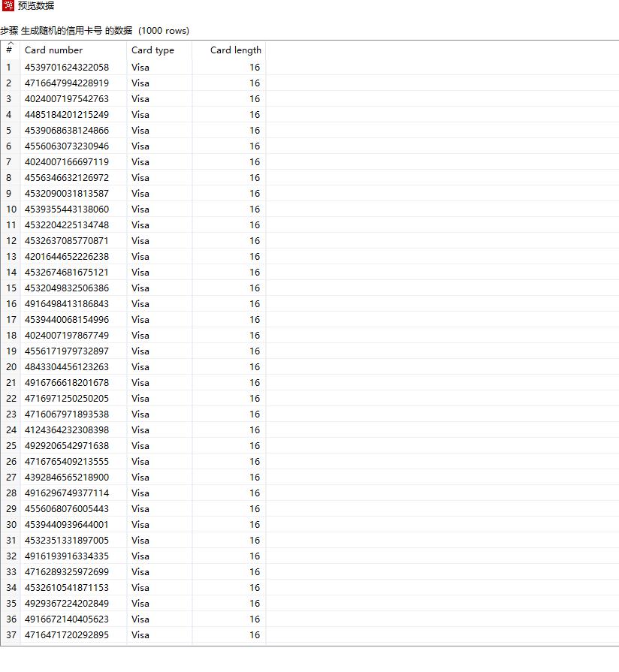This screenshot has height=672, width=619.
Task: Select card number 4556171979732897
Action: click(67, 351)
